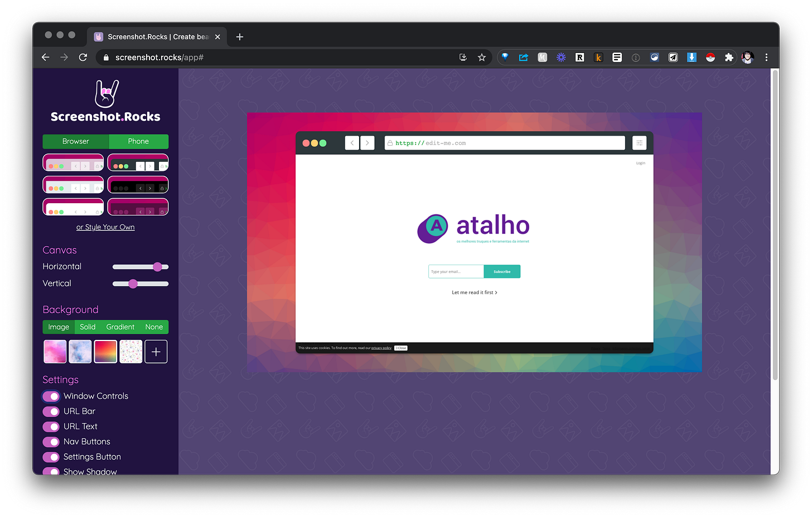This screenshot has height=518, width=812.
Task: Click the atalho logo in preview
Action: pyautogui.click(x=473, y=229)
